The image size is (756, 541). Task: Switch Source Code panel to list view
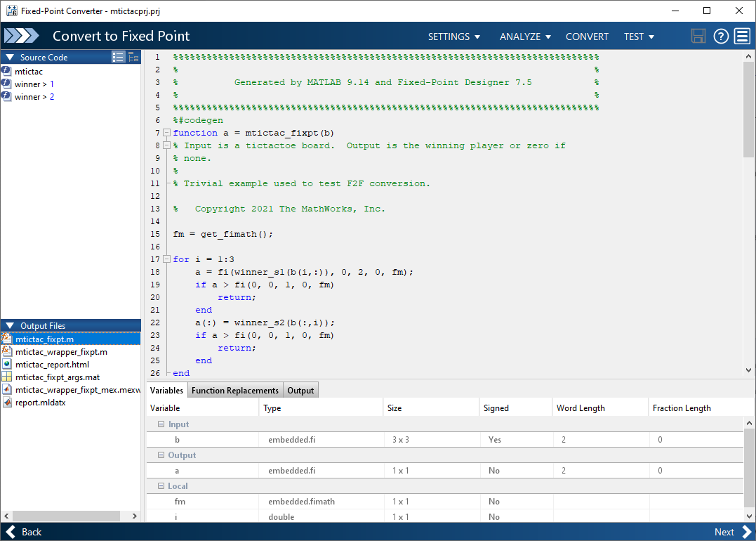[118, 57]
